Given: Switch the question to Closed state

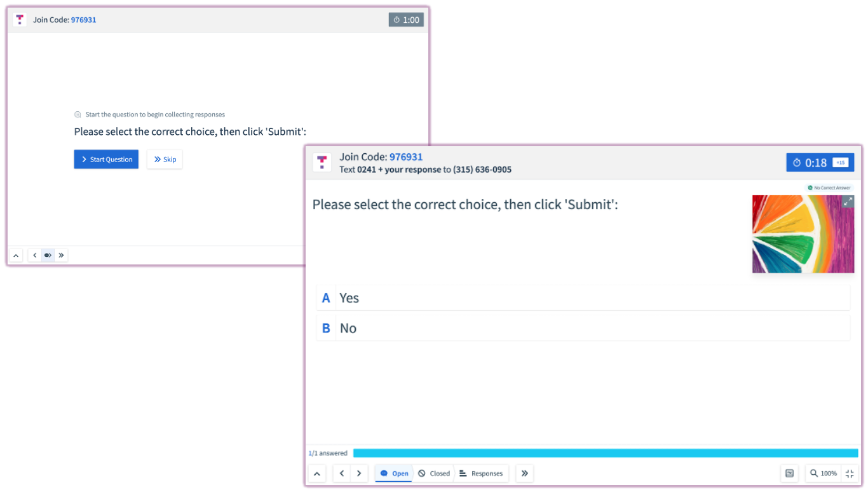Looking at the screenshot, I should pyautogui.click(x=434, y=474).
